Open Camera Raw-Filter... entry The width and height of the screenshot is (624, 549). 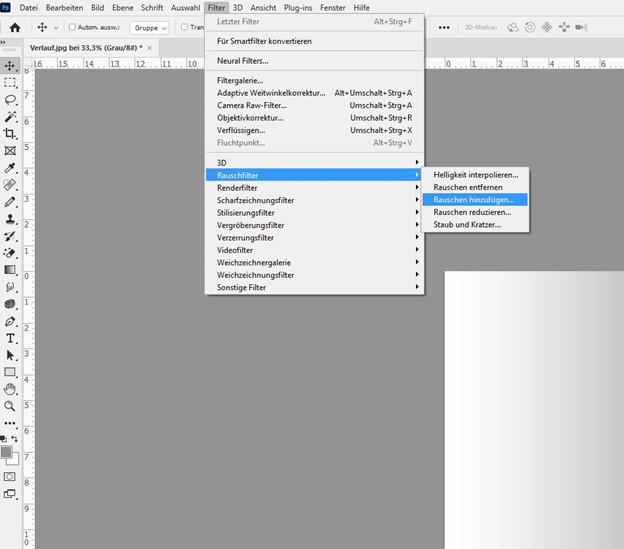coord(314,105)
